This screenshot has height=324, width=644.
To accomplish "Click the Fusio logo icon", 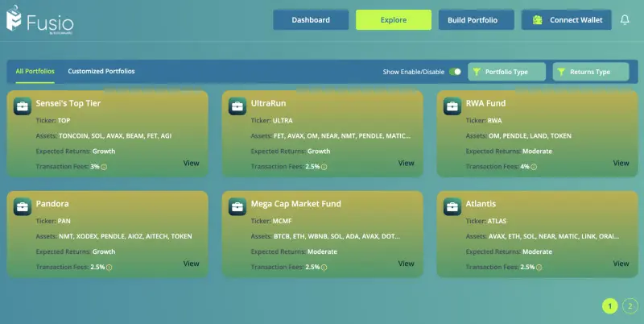I will click(13, 20).
